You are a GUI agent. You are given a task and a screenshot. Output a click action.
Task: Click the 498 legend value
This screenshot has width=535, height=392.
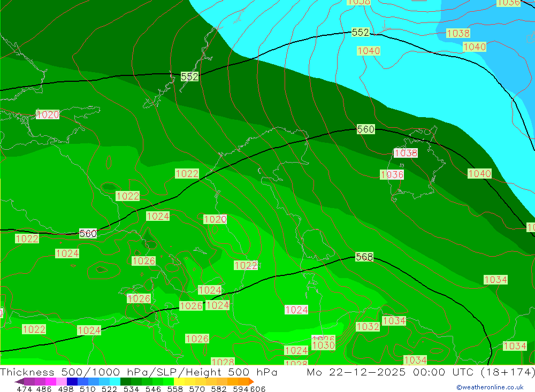click(x=65, y=389)
